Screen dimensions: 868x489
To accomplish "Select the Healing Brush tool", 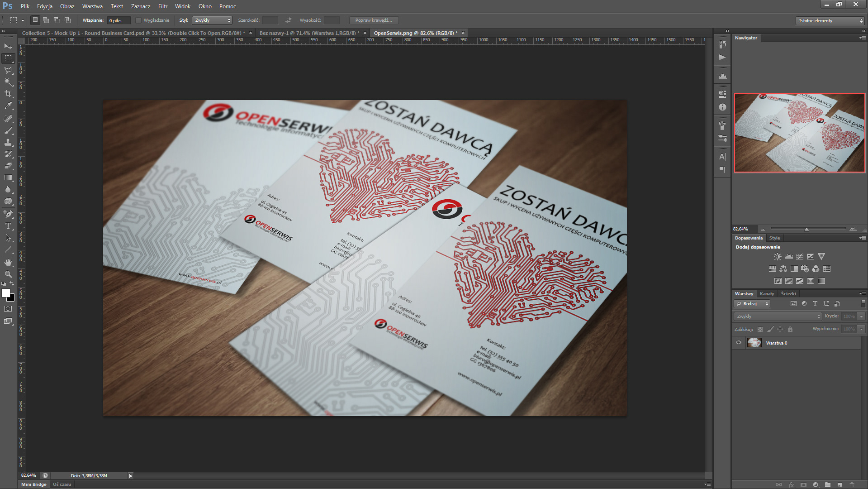I will pyautogui.click(x=8, y=119).
